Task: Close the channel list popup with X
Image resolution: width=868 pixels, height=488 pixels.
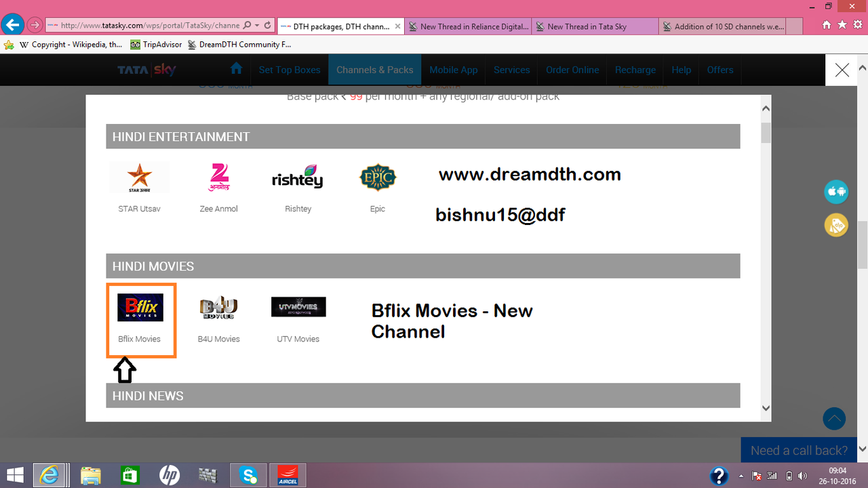Action: point(842,70)
